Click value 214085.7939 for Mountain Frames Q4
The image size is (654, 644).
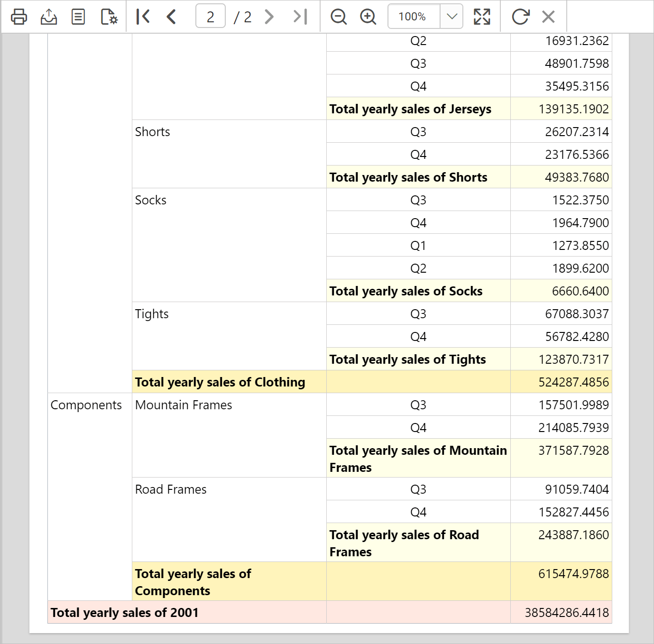tap(562, 427)
